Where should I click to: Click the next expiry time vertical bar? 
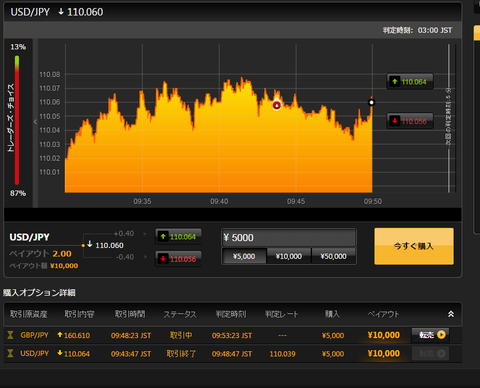click(449, 118)
